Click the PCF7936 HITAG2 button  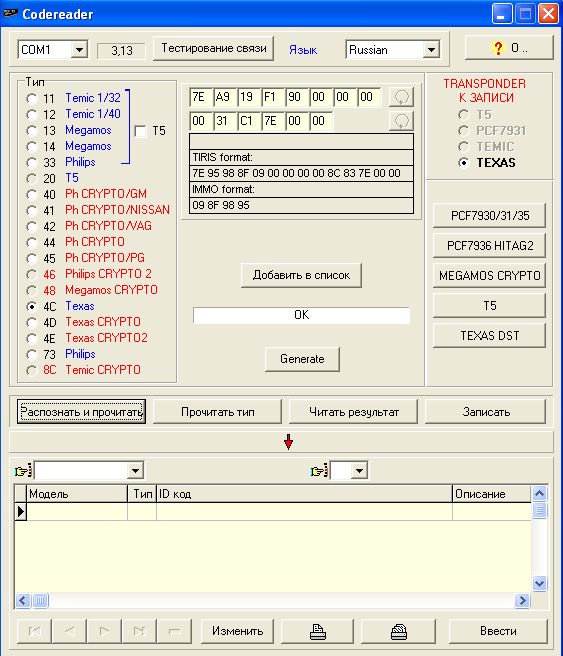(x=490, y=246)
